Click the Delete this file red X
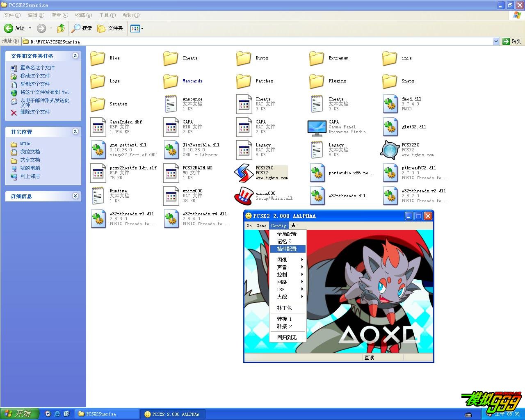The image size is (525, 420). click(14, 112)
